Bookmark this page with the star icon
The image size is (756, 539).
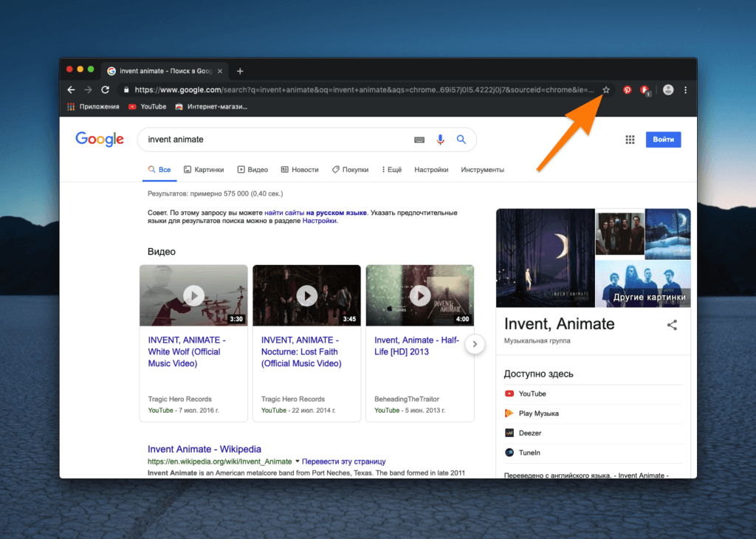[606, 89]
